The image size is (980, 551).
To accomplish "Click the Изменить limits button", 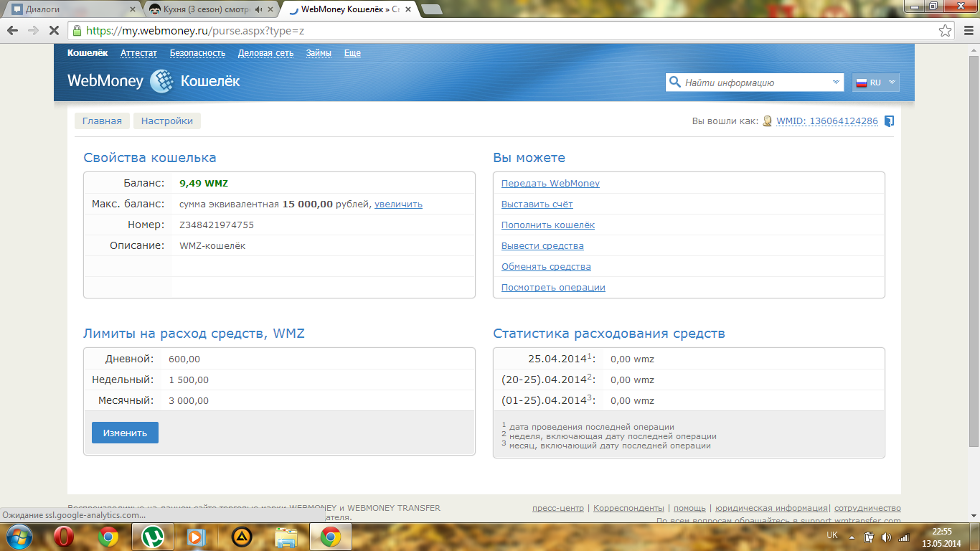I will 125,433.
